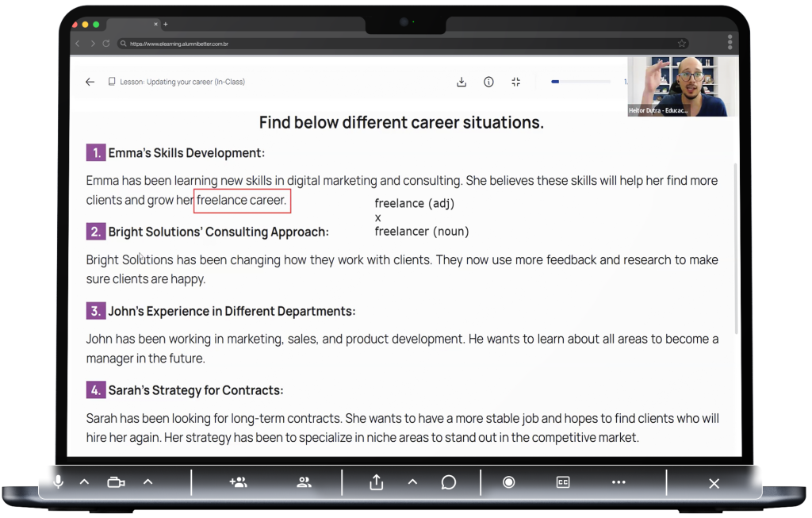Click the add participants icon
The height and width of the screenshot is (518, 812).
pyautogui.click(x=238, y=482)
